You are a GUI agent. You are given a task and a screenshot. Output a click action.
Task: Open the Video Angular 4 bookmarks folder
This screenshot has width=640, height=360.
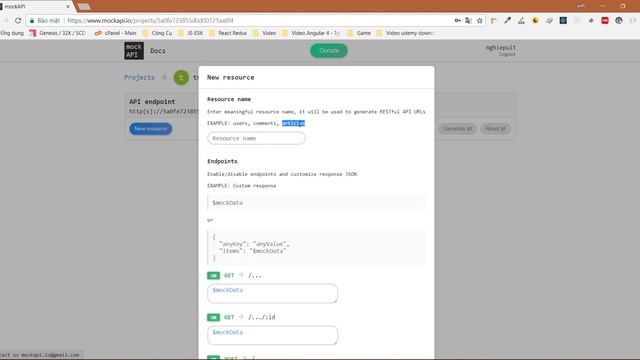311,33
